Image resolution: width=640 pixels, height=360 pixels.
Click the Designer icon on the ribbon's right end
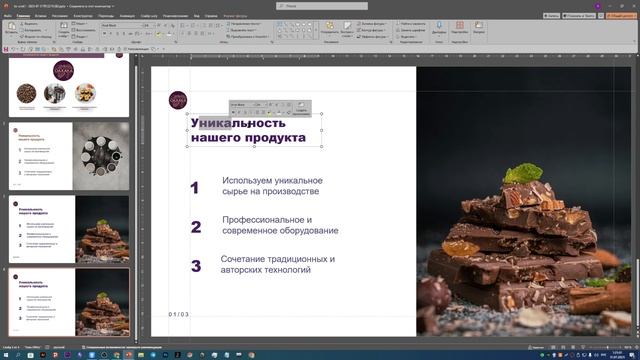coord(479,25)
